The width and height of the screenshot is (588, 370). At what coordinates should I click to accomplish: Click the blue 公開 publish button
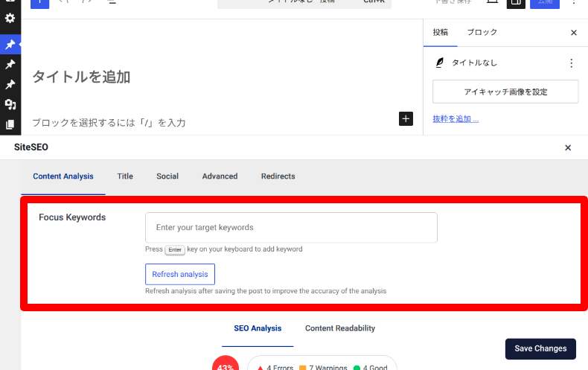coord(545,3)
